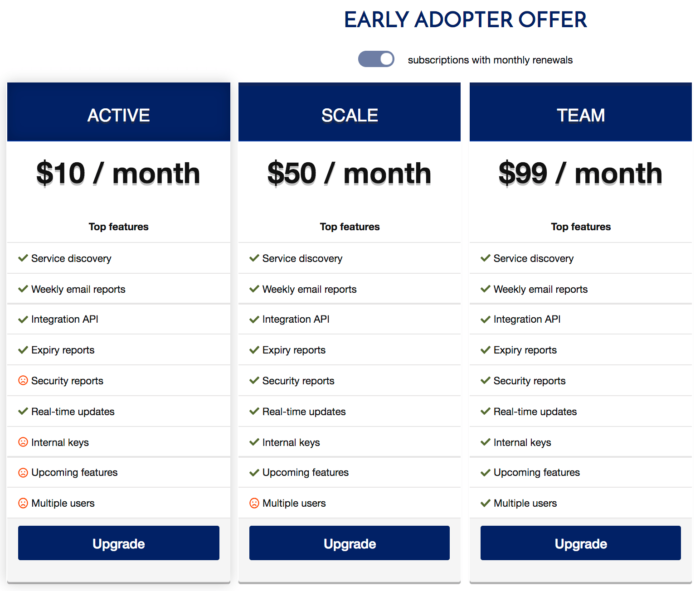Click the Upgrade button under ACTIVE plan

point(119,543)
